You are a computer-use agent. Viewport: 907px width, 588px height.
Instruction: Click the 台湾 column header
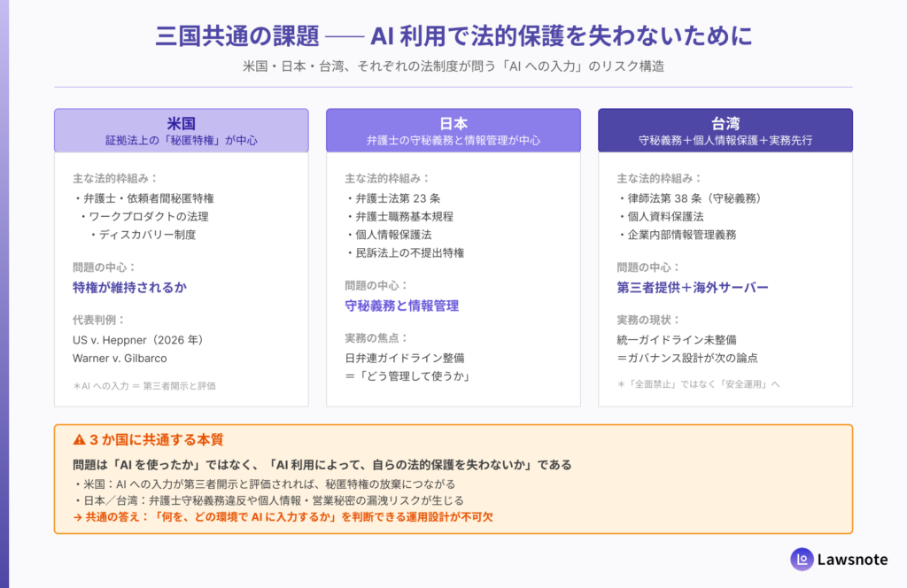725,131
